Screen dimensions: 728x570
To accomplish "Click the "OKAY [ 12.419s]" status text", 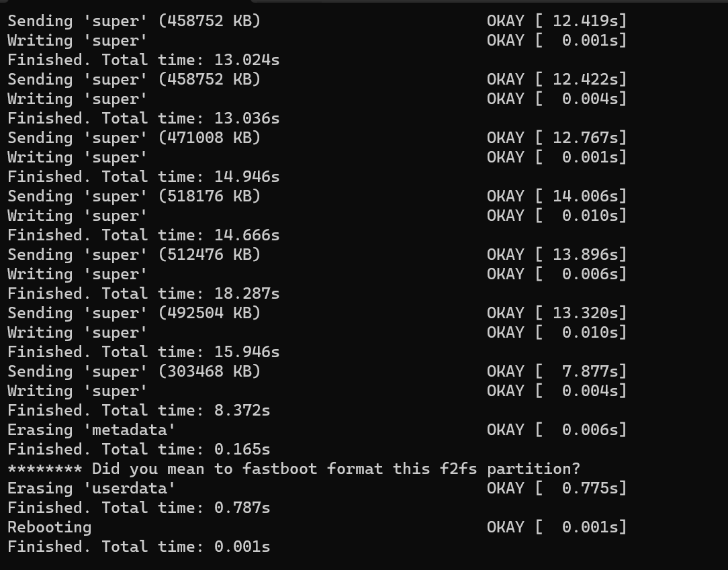I will coord(557,21).
